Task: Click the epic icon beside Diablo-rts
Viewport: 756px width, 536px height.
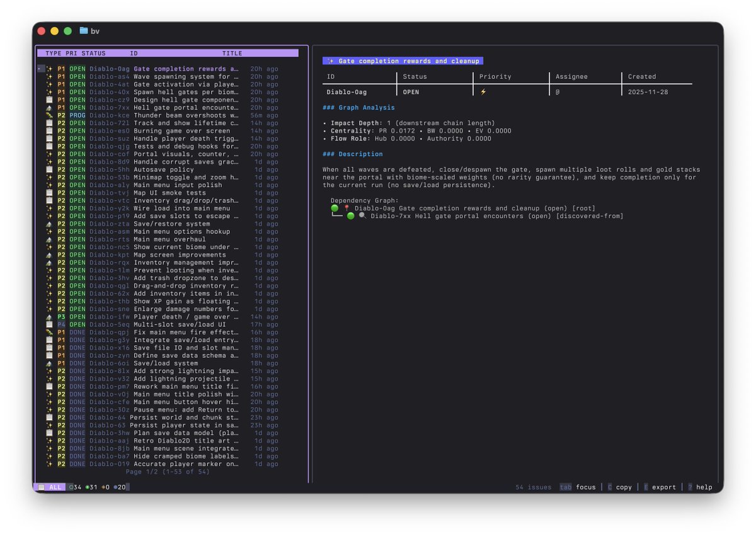Action: pos(49,239)
